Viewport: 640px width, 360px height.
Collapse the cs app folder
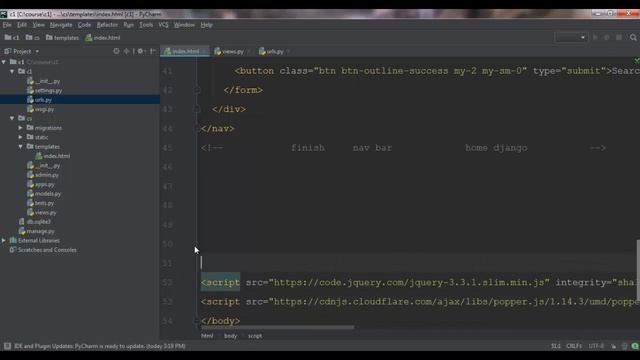pos(12,118)
